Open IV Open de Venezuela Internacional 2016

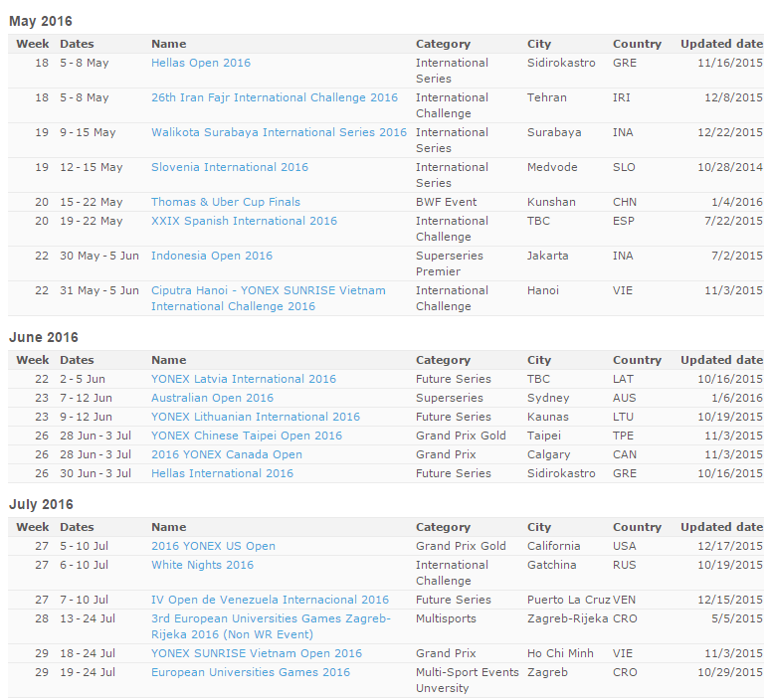[x=270, y=600]
